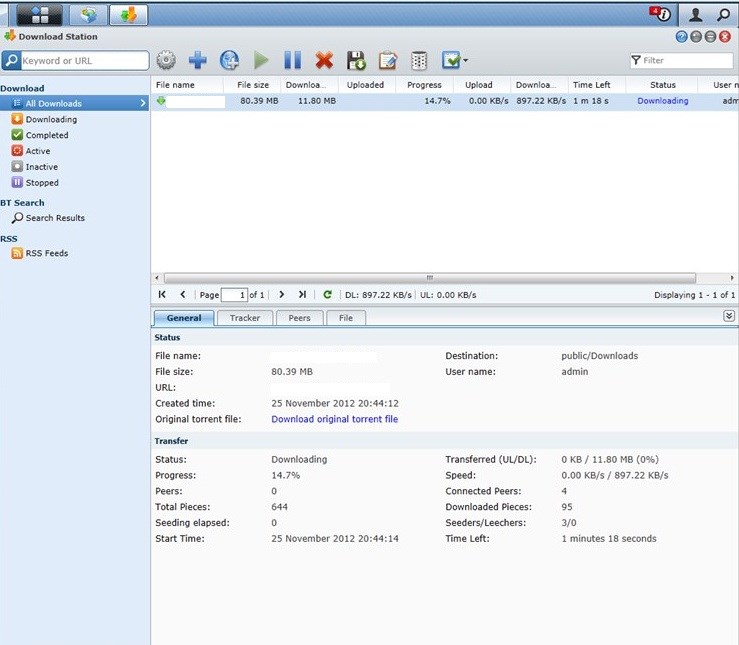
Task: Show the Stopped tasks category
Action: [42, 183]
